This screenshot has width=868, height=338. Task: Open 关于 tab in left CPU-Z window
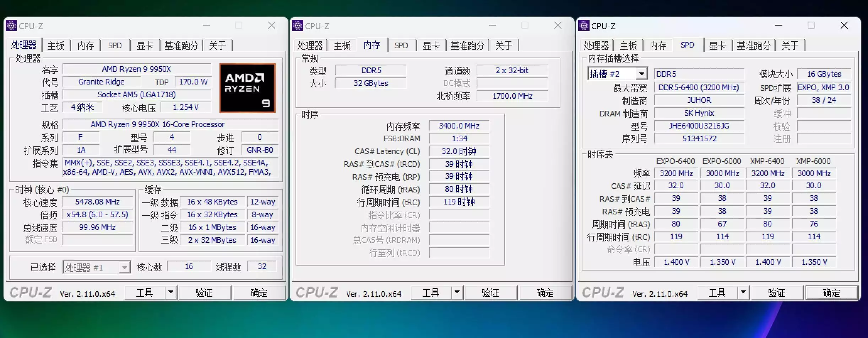[217, 45]
